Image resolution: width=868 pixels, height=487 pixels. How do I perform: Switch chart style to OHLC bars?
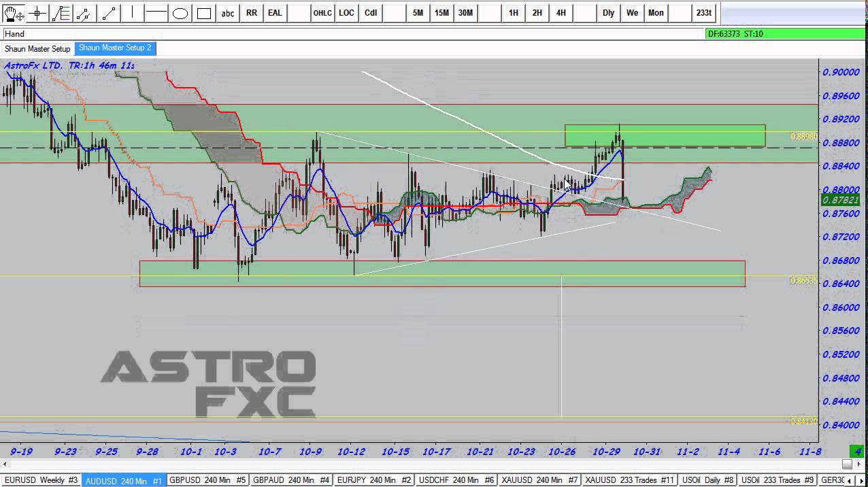(x=322, y=13)
